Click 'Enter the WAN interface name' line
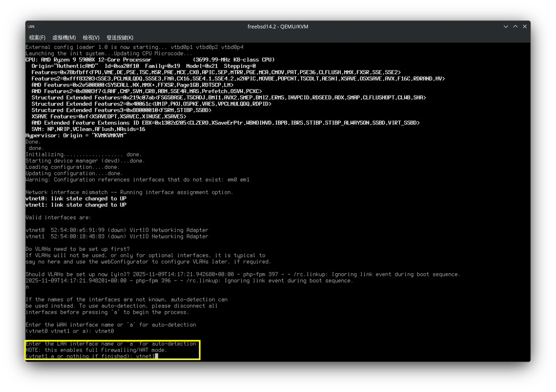 click(x=111, y=325)
